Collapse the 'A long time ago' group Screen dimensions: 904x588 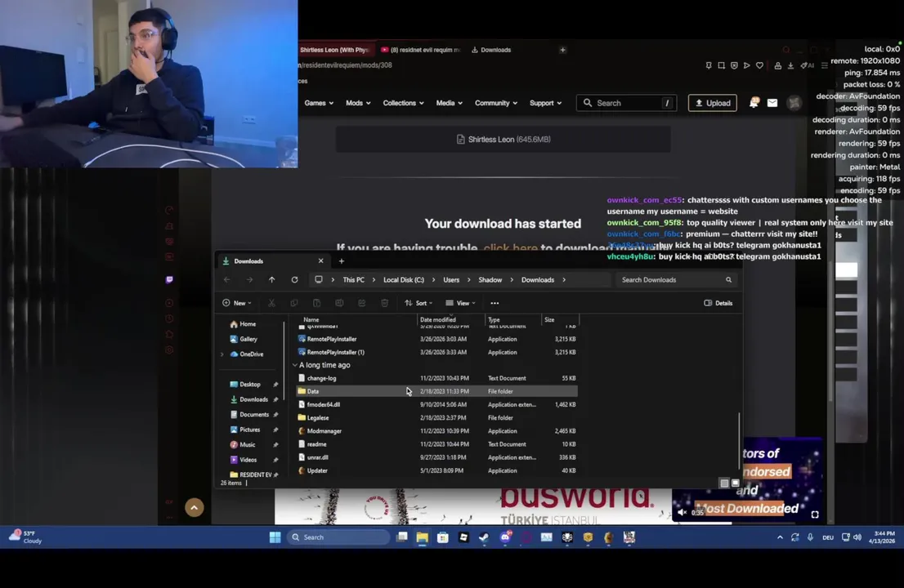coord(295,365)
